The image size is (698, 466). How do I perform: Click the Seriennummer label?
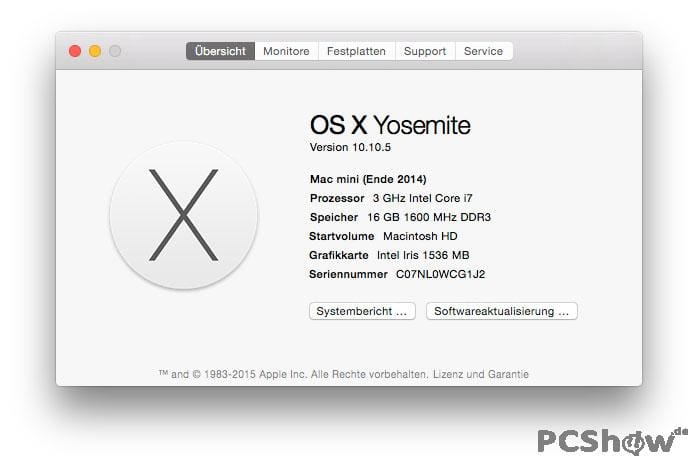(348, 274)
